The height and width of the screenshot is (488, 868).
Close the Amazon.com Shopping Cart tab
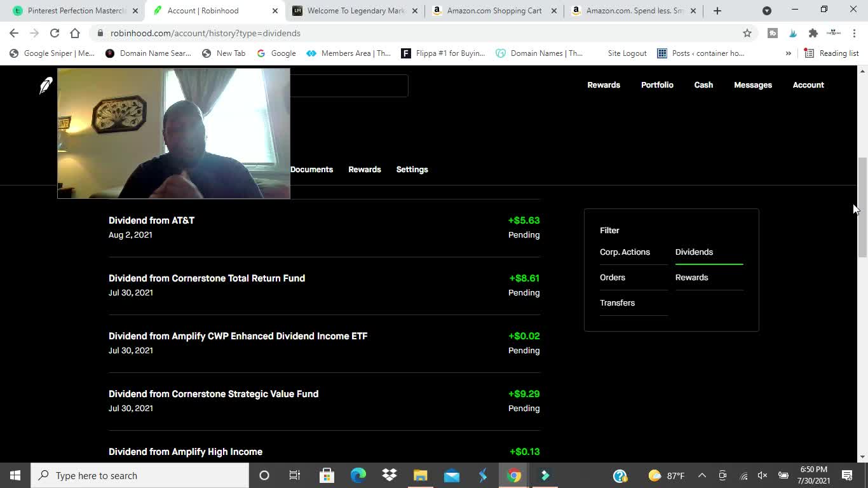click(553, 11)
